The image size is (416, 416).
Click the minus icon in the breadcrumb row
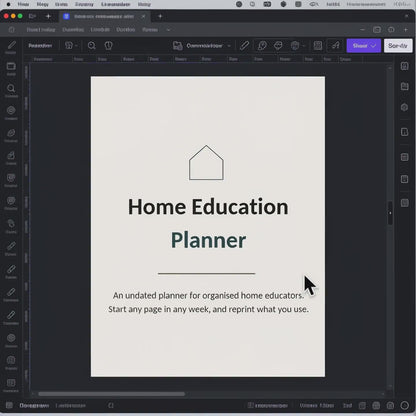(362, 30)
